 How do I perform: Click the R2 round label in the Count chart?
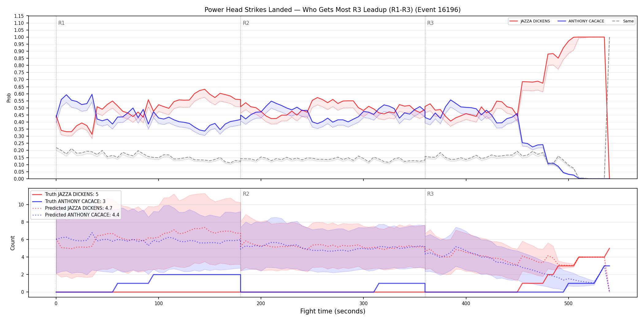coord(246,194)
